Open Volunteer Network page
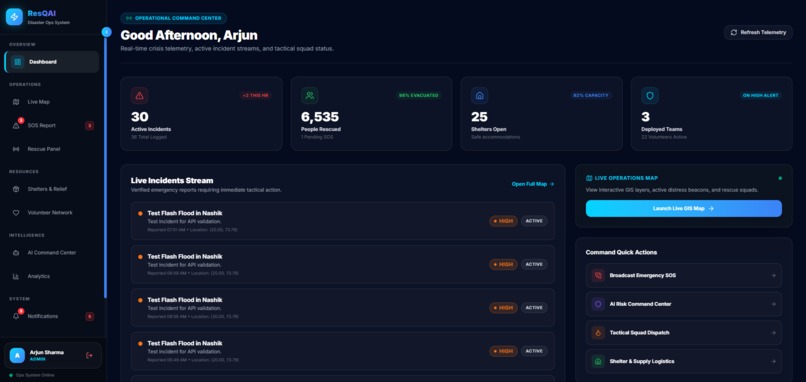 click(x=51, y=213)
